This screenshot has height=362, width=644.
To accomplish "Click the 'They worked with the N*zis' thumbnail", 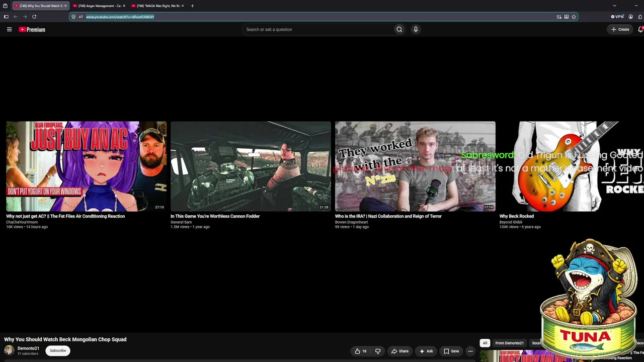I will [415, 166].
